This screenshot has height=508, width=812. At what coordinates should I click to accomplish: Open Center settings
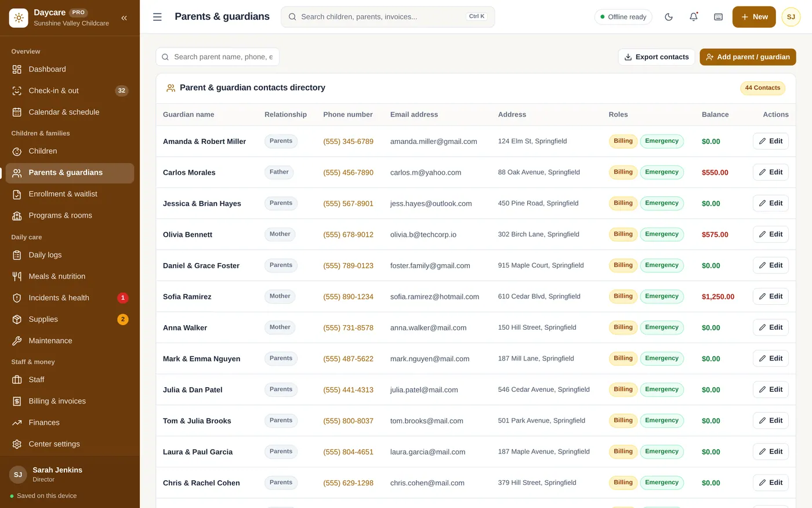pyautogui.click(x=70, y=444)
